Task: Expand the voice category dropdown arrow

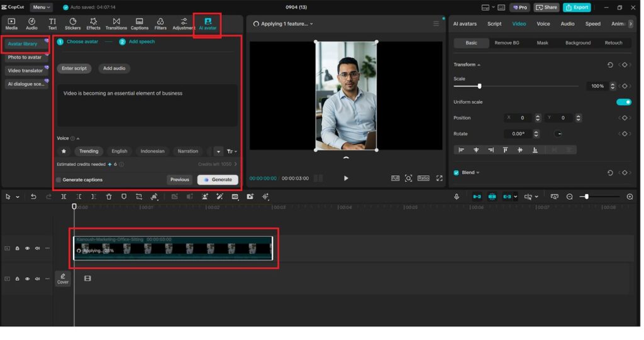Action: click(218, 151)
